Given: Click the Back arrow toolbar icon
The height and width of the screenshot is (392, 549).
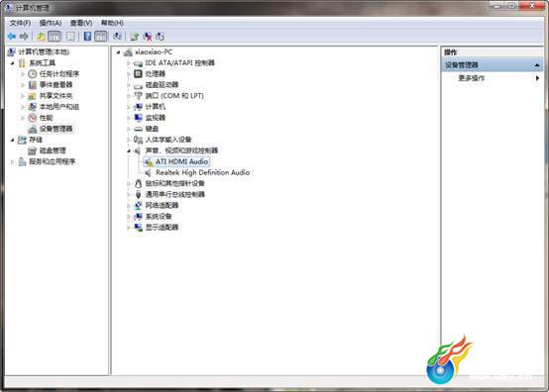Looking at the screenshot, I should pyautogui.click(x=12, y=37).
